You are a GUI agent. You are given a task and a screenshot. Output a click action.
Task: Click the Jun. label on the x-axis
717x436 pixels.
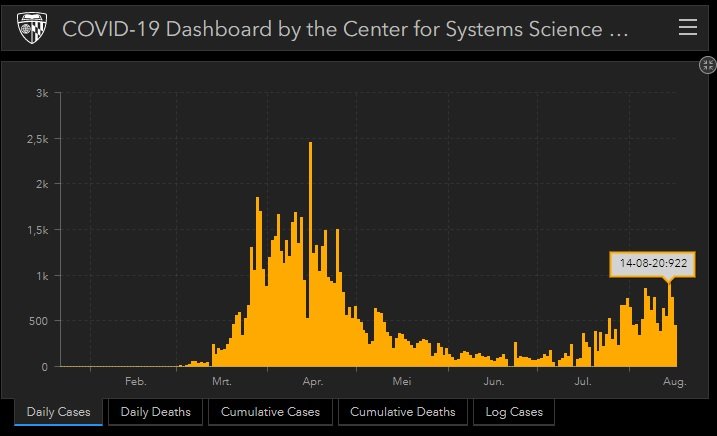pyautogui.click(x=493, y=381)
